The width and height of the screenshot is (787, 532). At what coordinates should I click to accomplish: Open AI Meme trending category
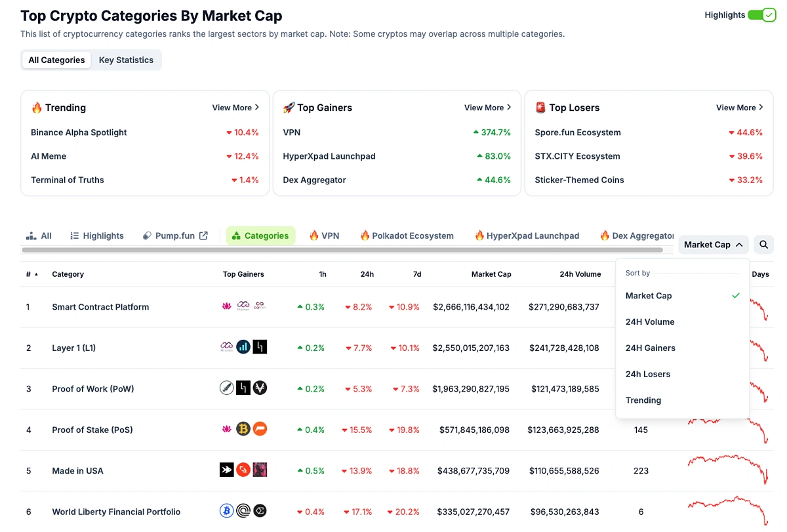(x=49, y=156)
